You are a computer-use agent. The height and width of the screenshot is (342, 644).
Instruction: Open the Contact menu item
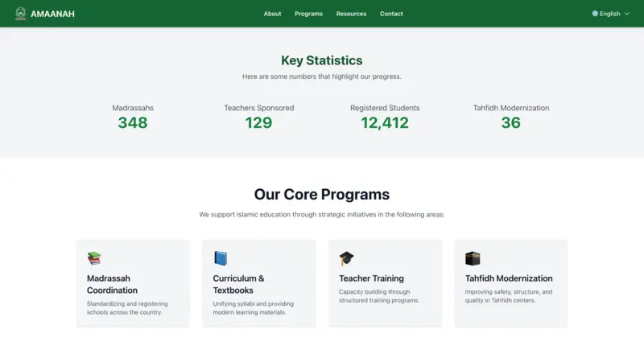(x=391, y=14)
